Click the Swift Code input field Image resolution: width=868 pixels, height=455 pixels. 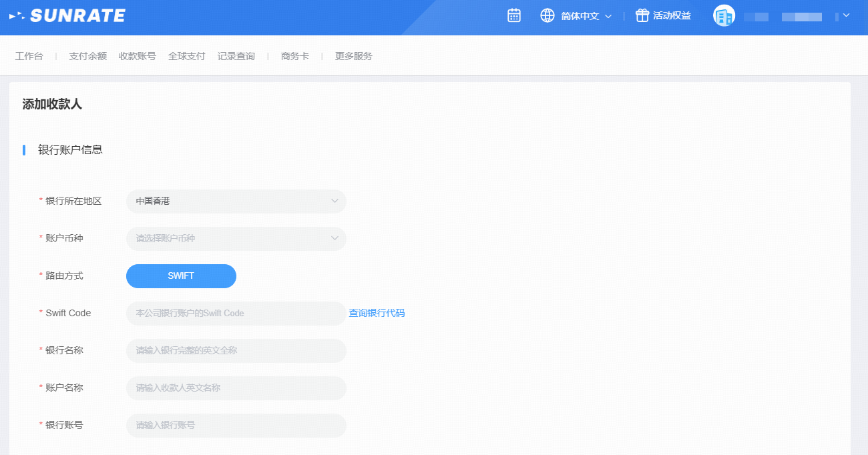tap(236, 313)
